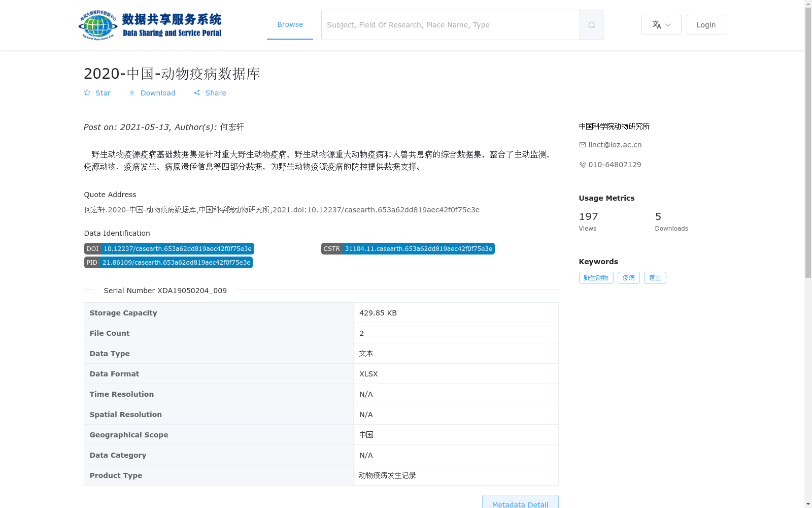Click the Post on 2021-05-13 author line
The width and height of the screenshot is (812, 508).
[164, 127]
